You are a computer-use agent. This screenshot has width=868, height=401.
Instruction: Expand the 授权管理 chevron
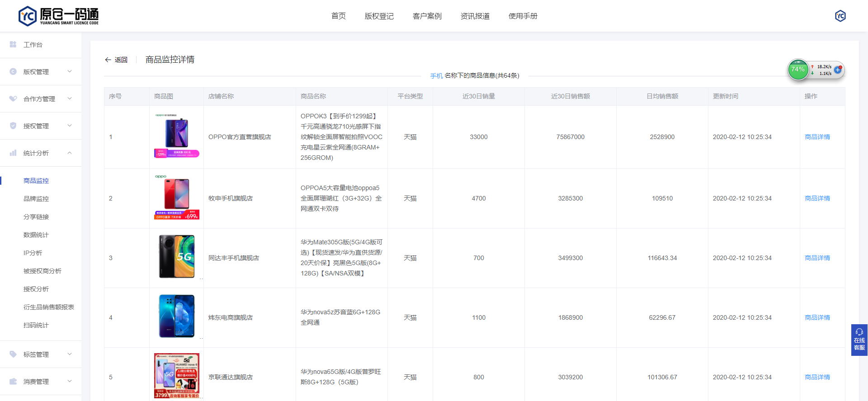pyautogui.click(x=70, y=126)
